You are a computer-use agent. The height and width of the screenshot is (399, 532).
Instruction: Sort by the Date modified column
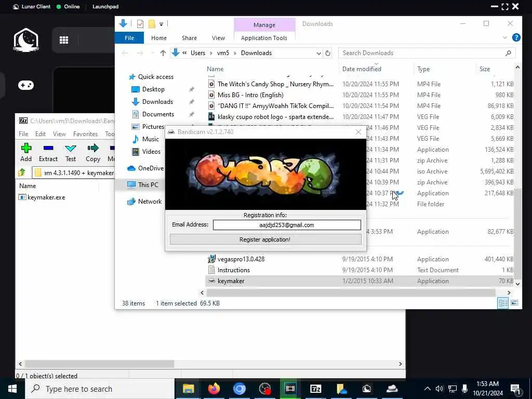pyautogui.click(x=362, y=69)
